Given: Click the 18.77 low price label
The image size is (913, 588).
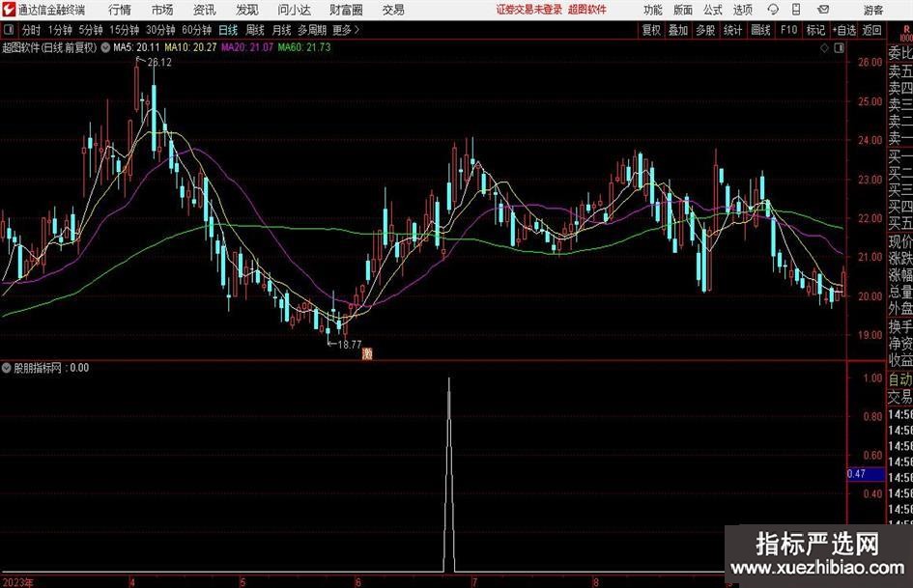Looking at the screenshot, I should [350, 345].
